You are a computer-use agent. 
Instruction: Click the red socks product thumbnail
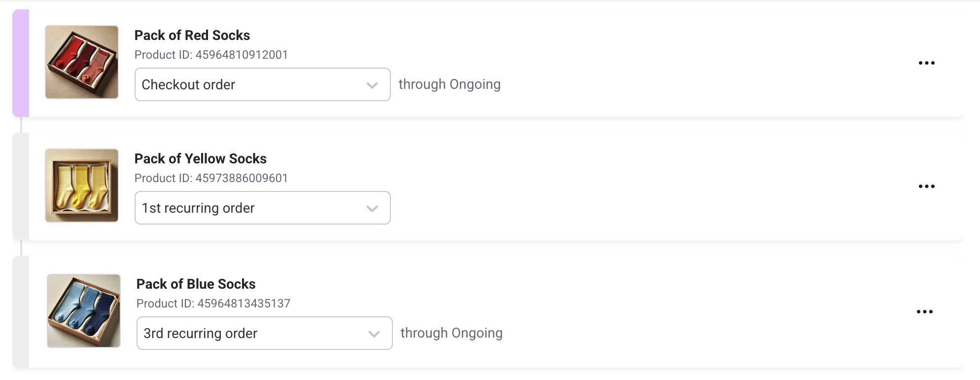[x=82, y=62]
